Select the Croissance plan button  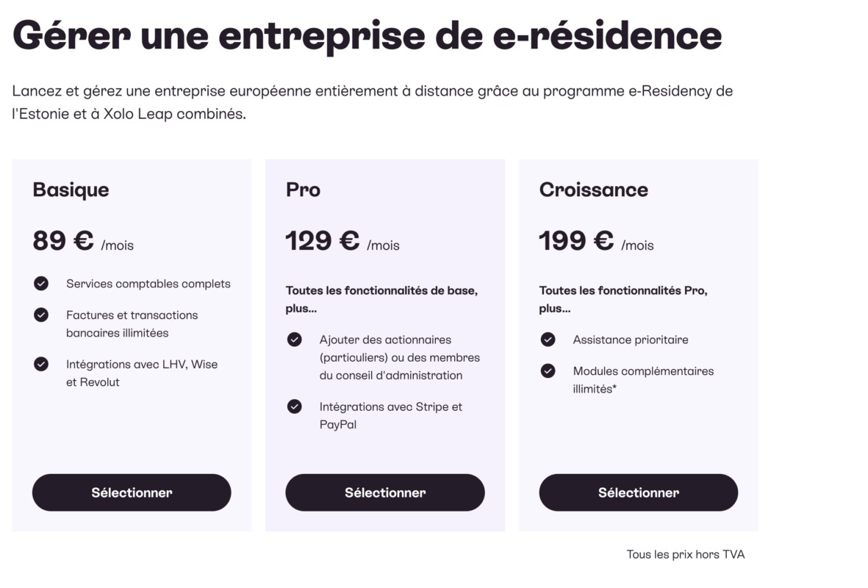point(639,492)
